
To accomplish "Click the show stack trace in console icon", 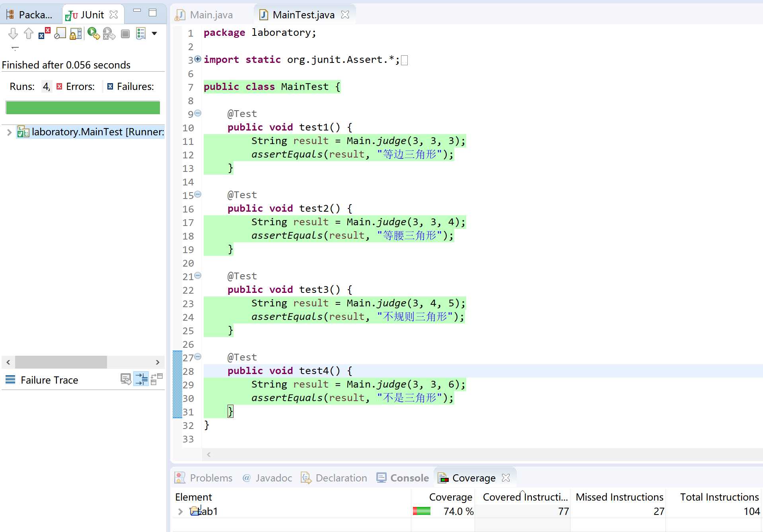I will point(126,379).
